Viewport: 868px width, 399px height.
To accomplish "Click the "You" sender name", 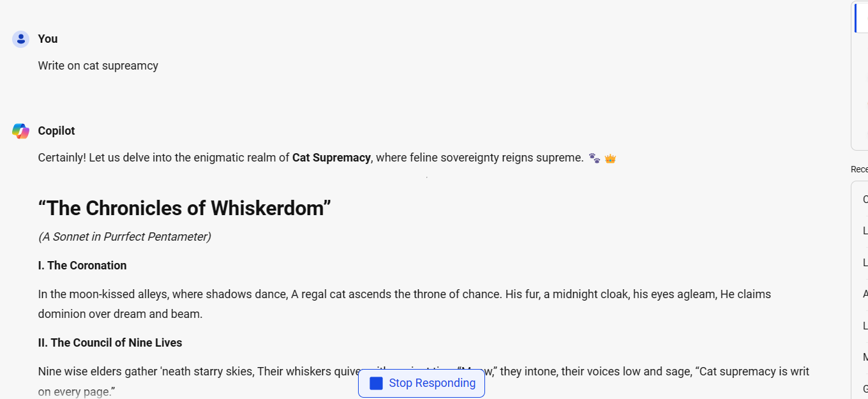I will tap(48, 39).
